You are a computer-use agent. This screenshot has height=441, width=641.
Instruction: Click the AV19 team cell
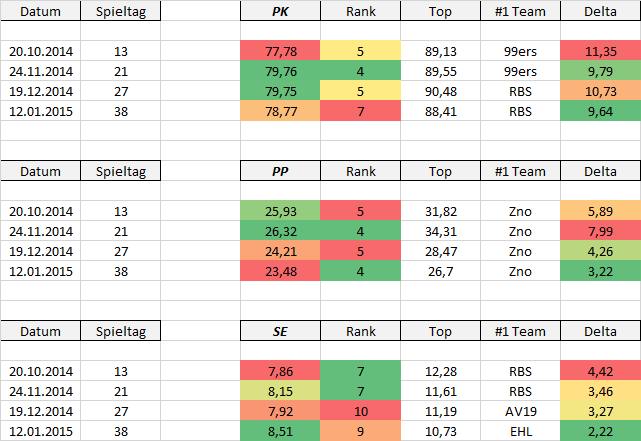coord(521,411)
